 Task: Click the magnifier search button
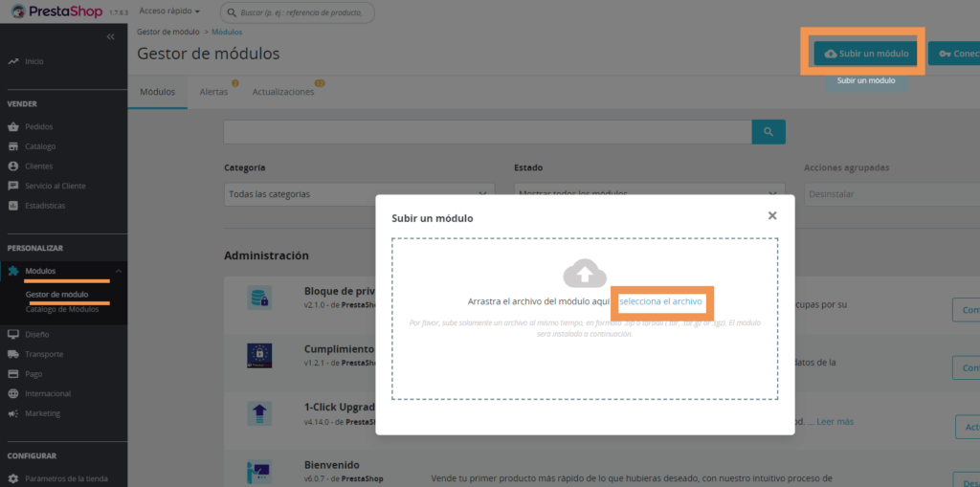(x=768, y=132)
